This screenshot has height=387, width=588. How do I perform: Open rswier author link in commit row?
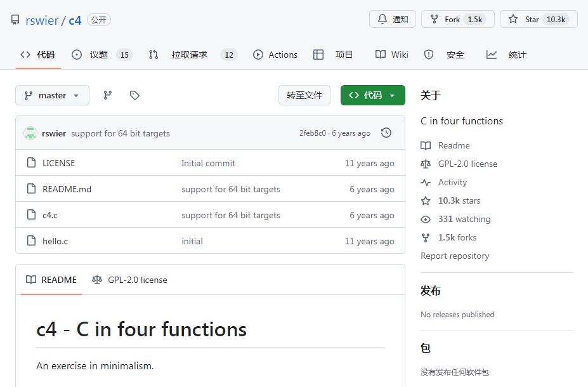[54, 133]
